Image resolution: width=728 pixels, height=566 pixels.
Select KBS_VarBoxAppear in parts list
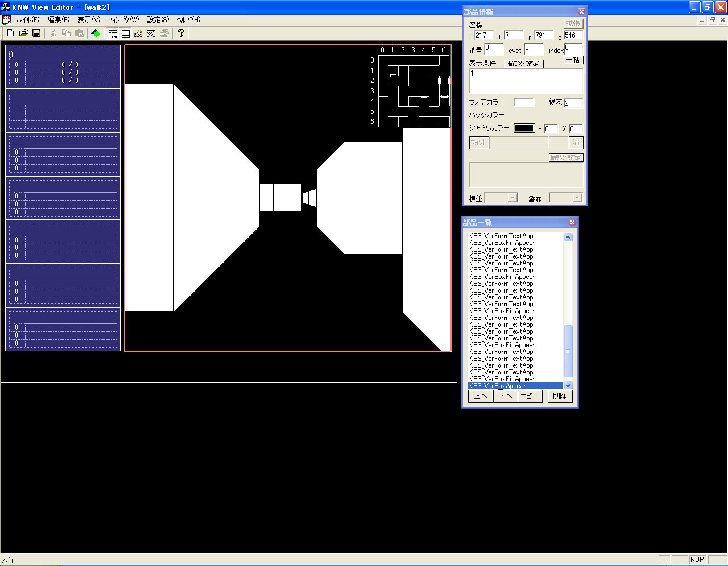(515, 386)
